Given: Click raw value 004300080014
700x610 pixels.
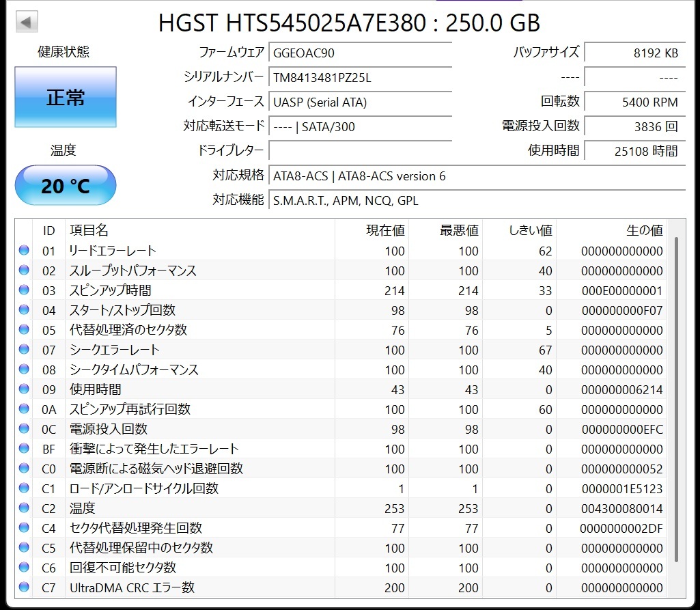Looking at the screenshot, I should 622,509.
